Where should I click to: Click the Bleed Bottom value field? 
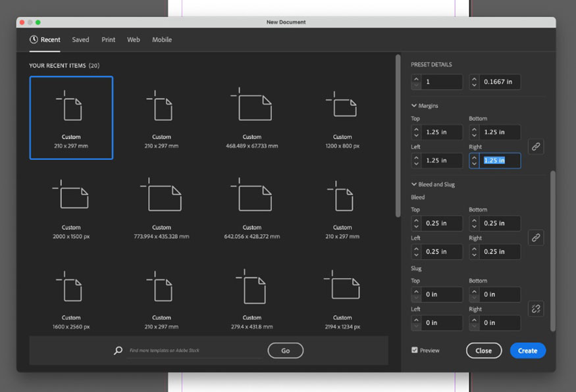coord(500,223)
